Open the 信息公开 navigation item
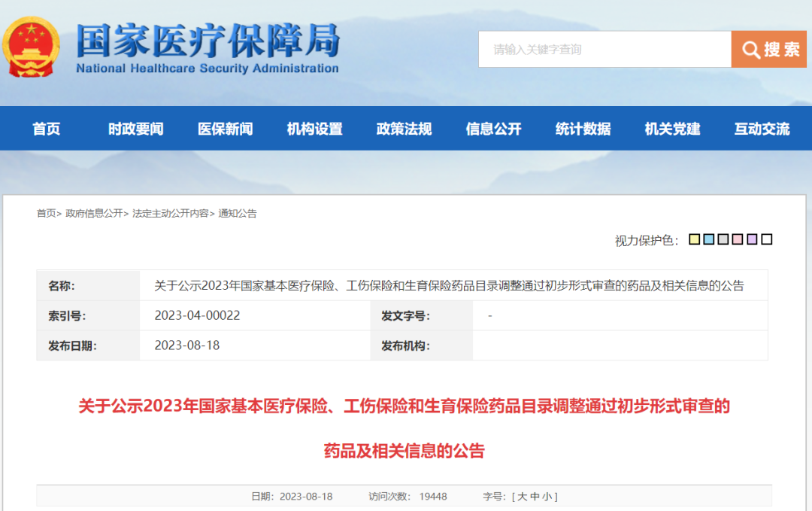Image resolution: width=812 pixels, height=511 pixels. click(493, 129)
